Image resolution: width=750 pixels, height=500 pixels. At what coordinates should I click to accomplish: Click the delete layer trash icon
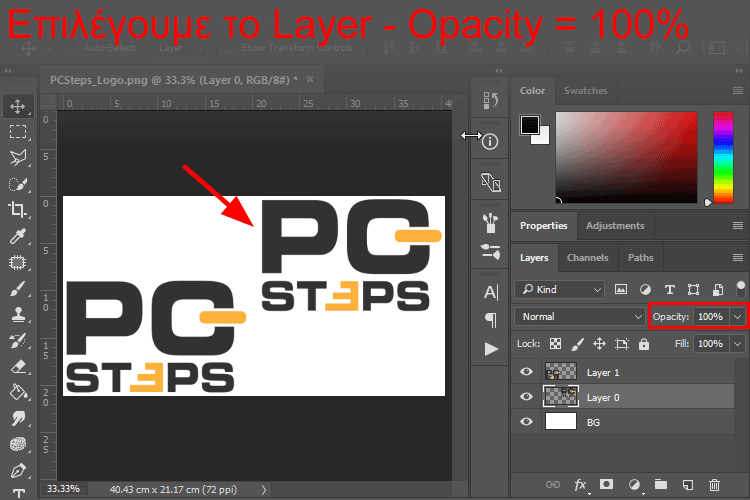(714, 485)
